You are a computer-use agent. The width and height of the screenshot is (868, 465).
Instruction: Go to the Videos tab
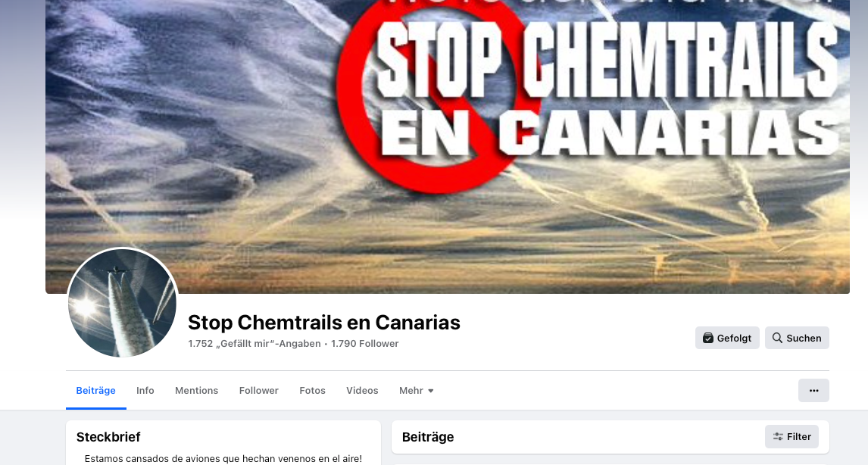pyautogui.click(x=362, y=390)
